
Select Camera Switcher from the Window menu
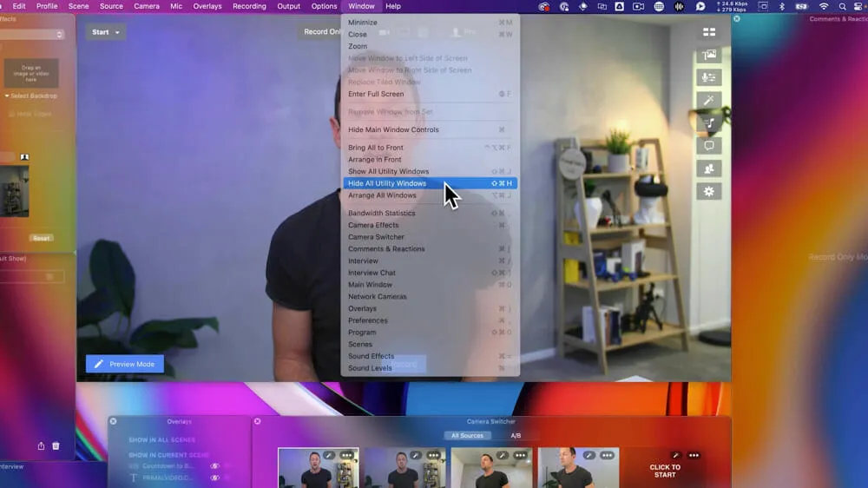pyautogui.click(x=376, y=237)
